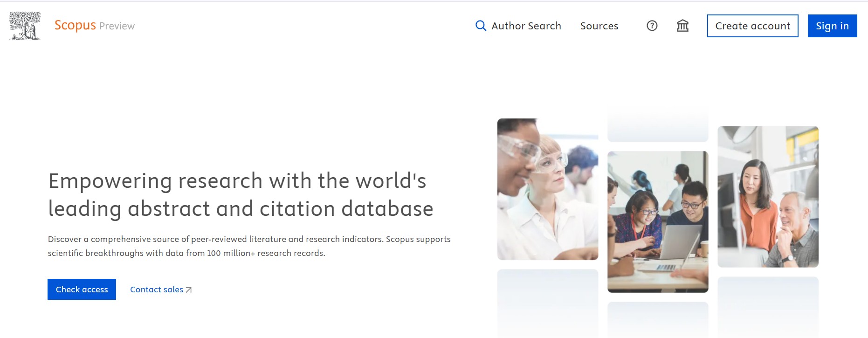The image size is (868, 338).
Task: Click the orange Scopus wordmark
Action: coord(75,25)
